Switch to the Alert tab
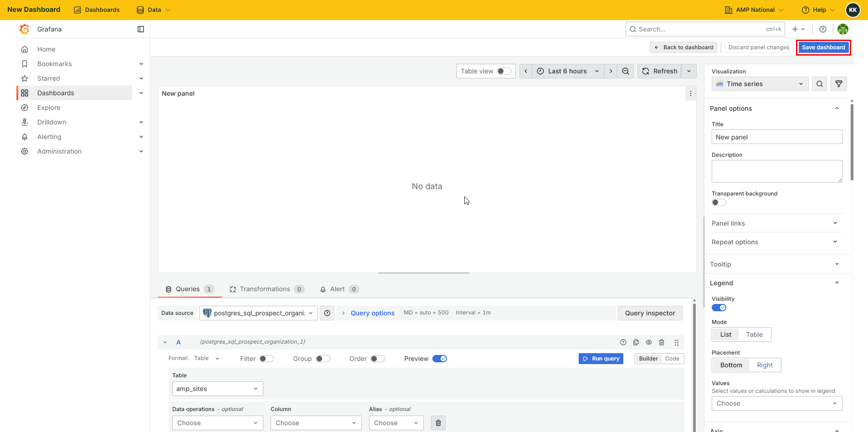 339,289
